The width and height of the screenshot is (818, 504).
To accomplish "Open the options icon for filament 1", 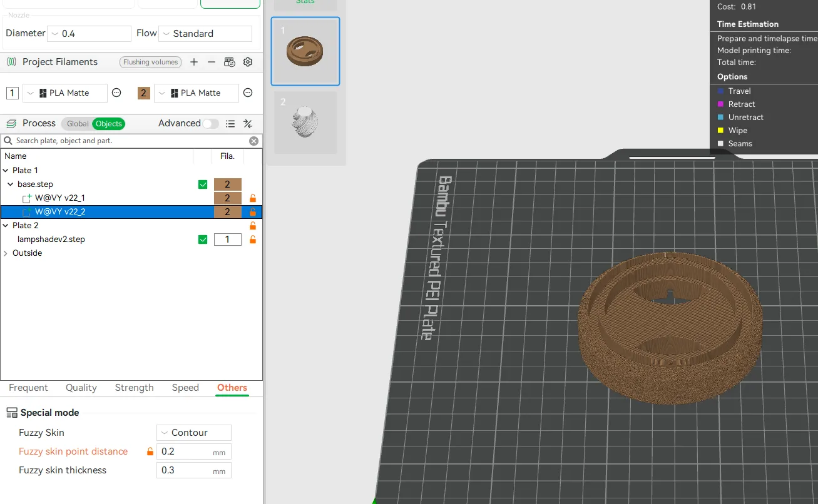I will coord(116,93).
